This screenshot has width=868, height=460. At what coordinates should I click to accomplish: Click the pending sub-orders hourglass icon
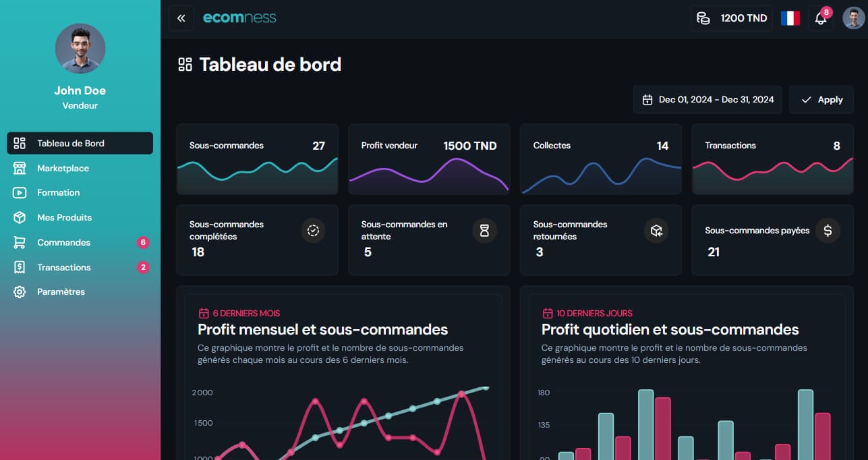pos(484,231)
